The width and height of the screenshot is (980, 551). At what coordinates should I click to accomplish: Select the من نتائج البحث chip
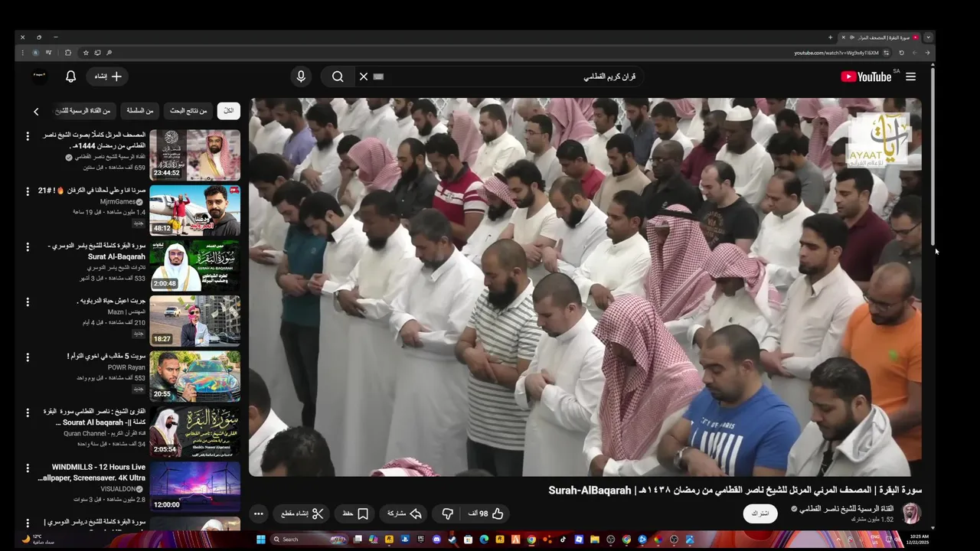188,111
